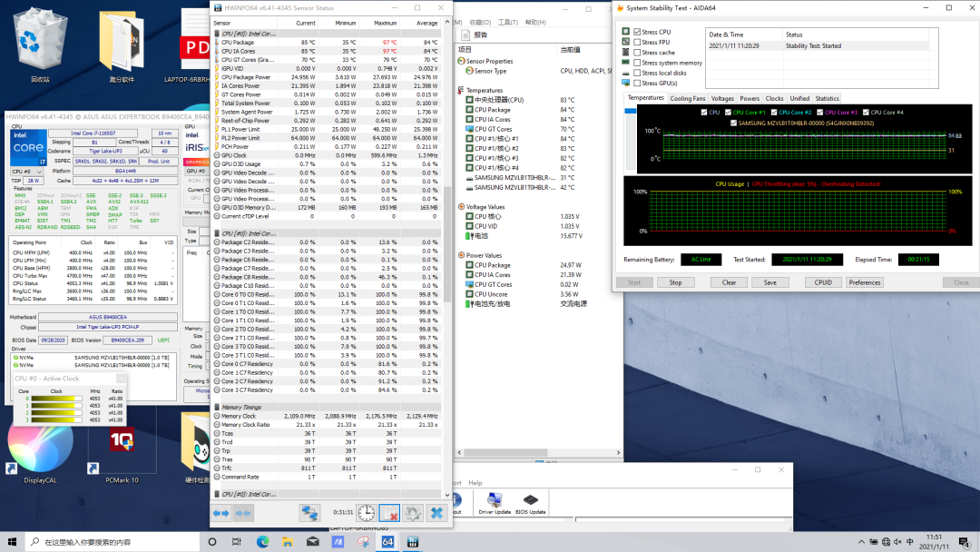Click the HWiNFO log file icon with red X

[389, 513]
